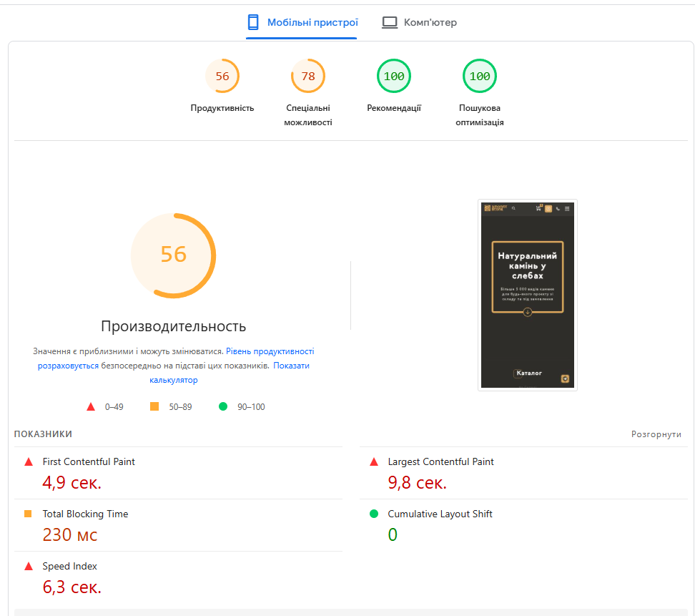Click the Cumulative Layout Shift value 0
Screen dimensions: 695x616
[x=393, y=535]
